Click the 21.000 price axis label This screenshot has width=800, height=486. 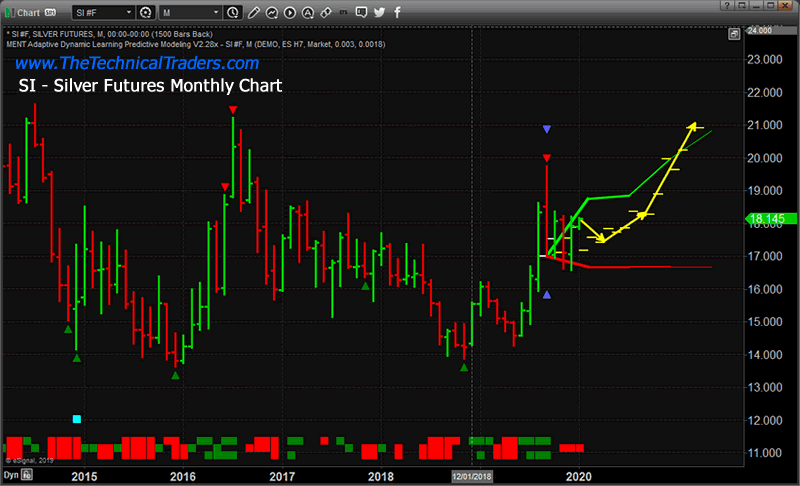click(764, 125)
